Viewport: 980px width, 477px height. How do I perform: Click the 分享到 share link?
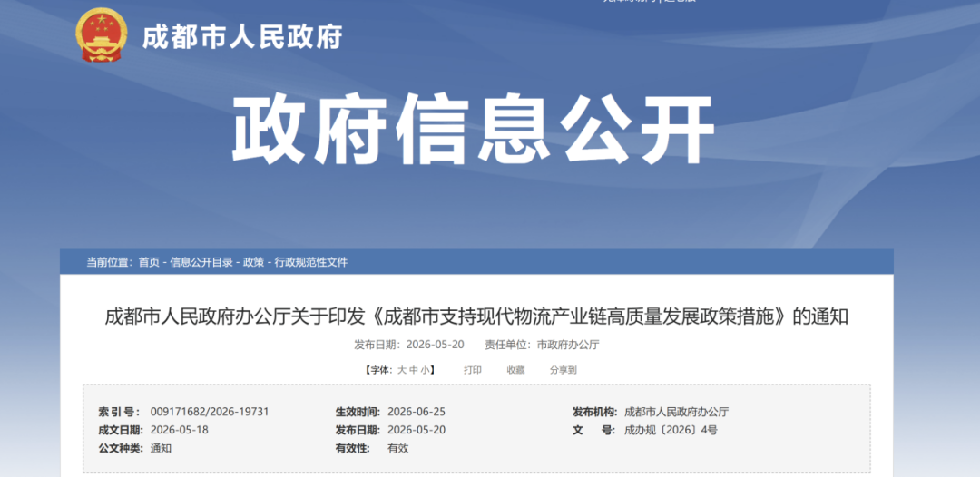[x=563, y=370]
